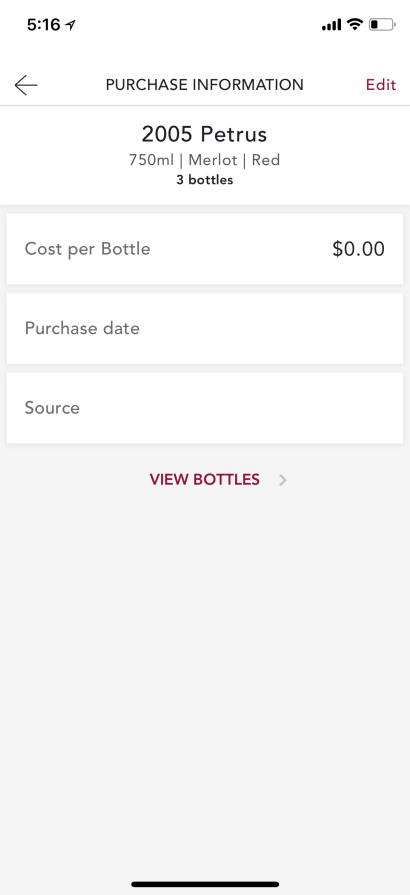Tap the cellular signal bars icon

[x=331, y=25]
